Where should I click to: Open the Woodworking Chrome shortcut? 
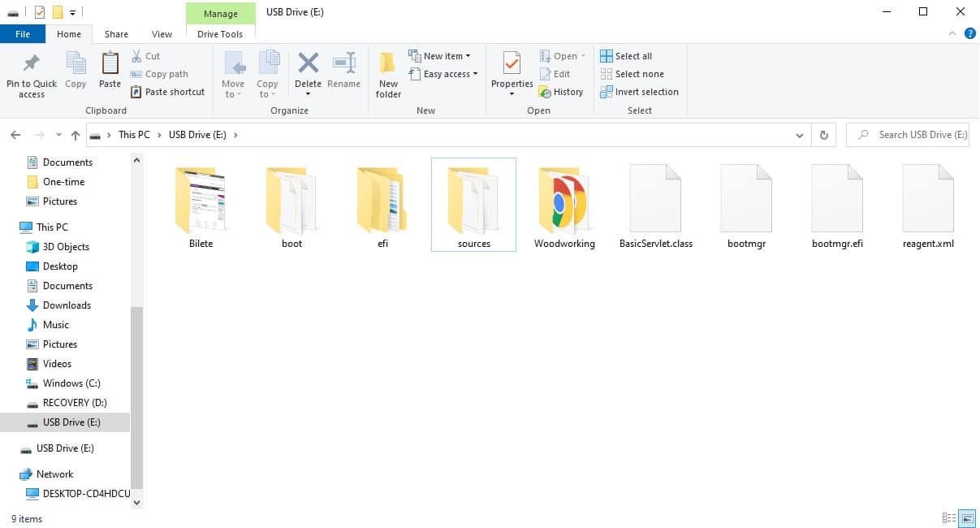(x=563, y=203)
